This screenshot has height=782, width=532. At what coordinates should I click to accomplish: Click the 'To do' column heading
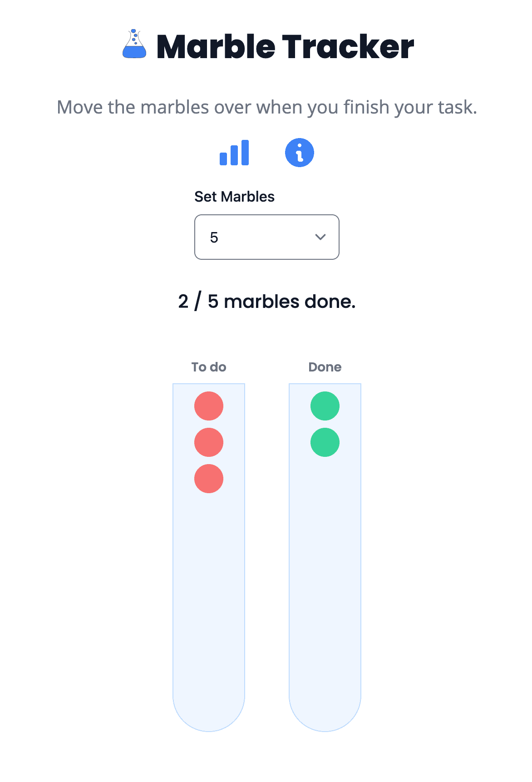tap(209, 367)
